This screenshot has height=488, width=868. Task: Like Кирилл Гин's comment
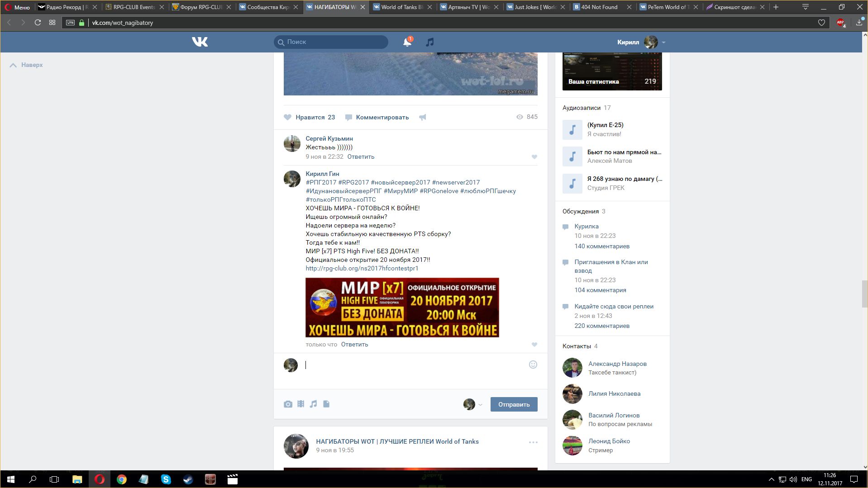point(534,345)
